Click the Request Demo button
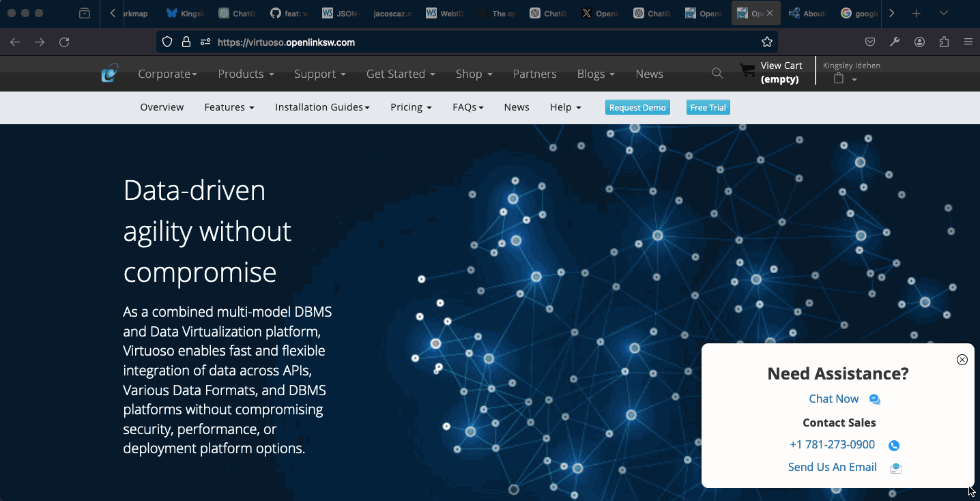Viewport: 980px width, 501px height. click(x=637, y=107)
